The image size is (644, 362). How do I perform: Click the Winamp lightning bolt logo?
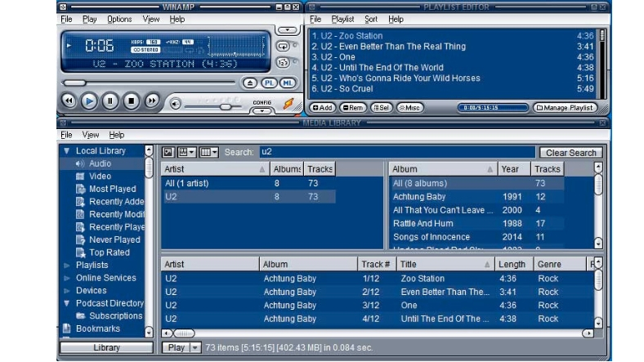coord(288,104)
